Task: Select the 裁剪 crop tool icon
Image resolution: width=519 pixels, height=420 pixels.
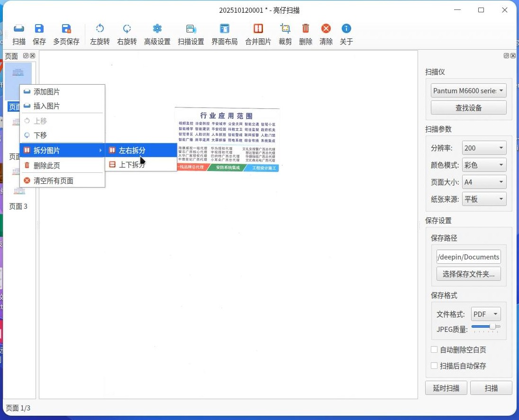Action: pyautogui.click(x=285, y=29)
